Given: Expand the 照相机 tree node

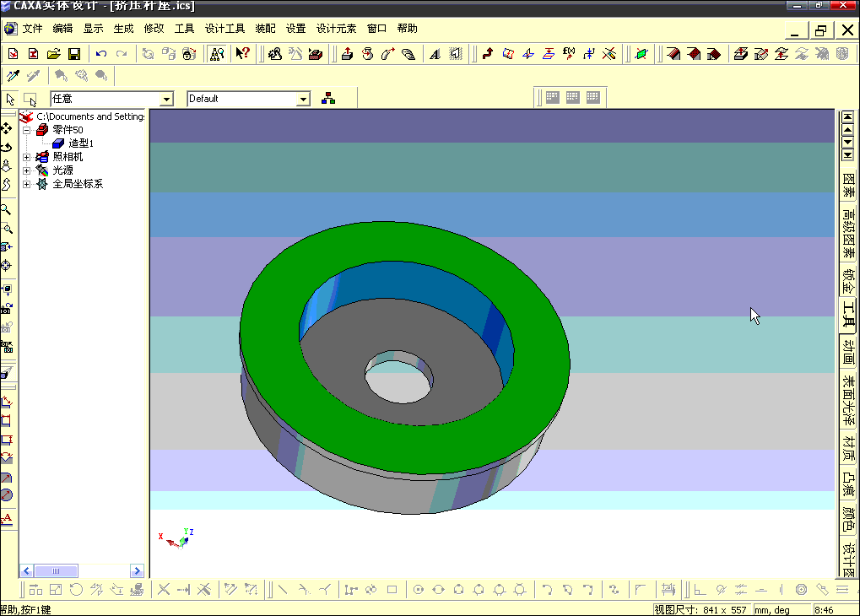Looking at the screenshot, I should click(26, 157).
